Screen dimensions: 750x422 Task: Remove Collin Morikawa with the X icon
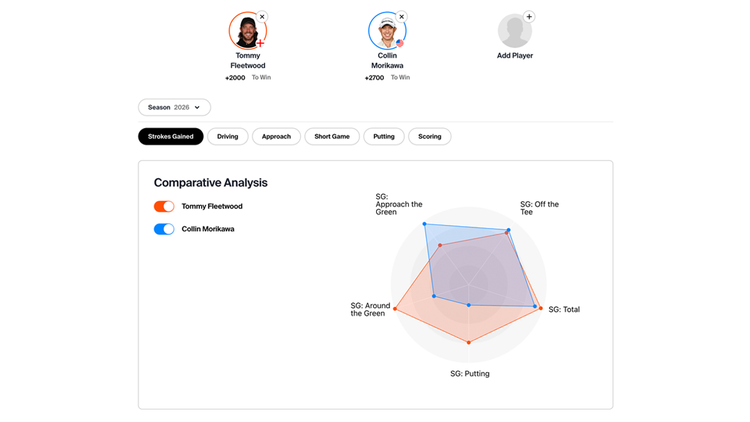tap(402, 17)
